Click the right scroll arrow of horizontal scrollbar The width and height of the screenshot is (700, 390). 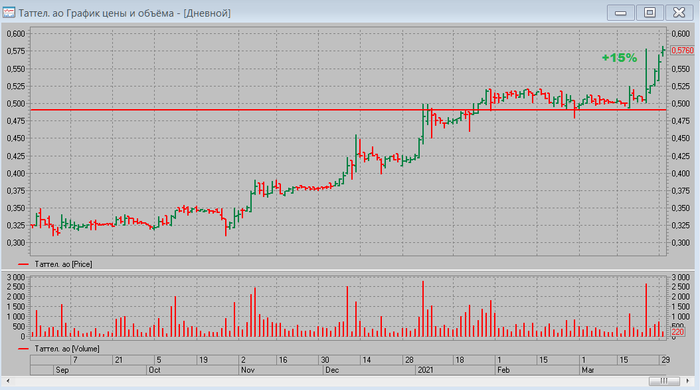coord(688,381)
